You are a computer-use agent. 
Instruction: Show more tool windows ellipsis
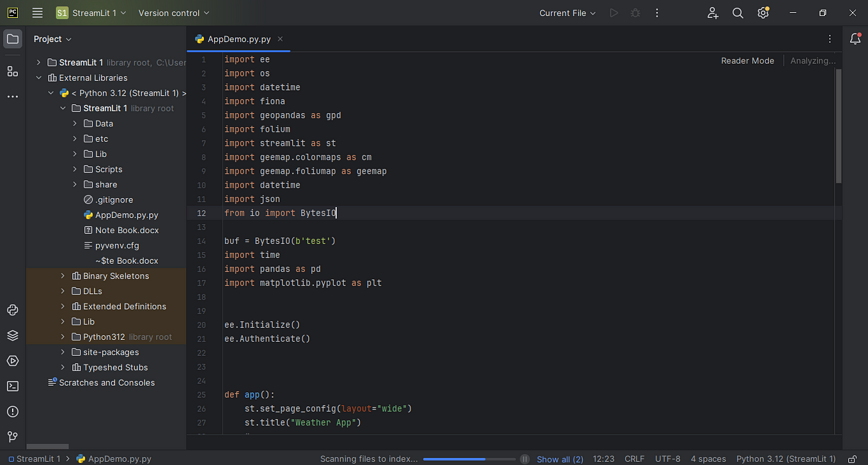(x=13, y=96)
